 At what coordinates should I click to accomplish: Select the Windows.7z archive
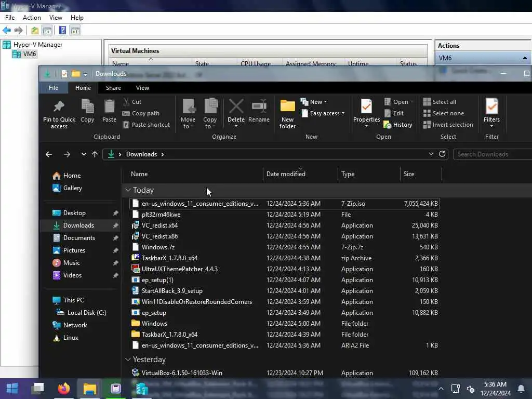pos(284,247)
